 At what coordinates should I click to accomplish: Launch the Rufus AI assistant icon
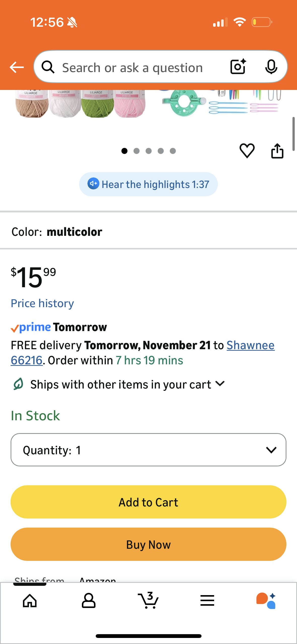coord(266,601)
